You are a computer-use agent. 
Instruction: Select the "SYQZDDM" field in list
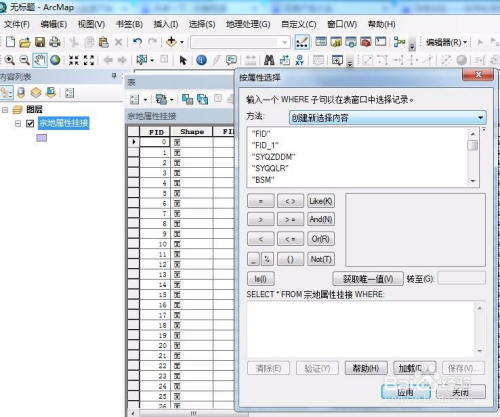pos(273,157)
